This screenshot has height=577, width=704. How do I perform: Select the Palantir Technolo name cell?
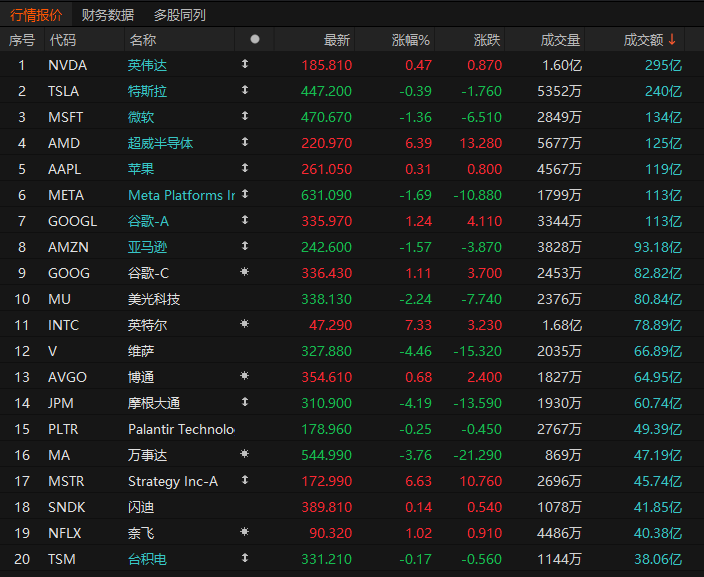pyautogui.click(x=181, y=430)
